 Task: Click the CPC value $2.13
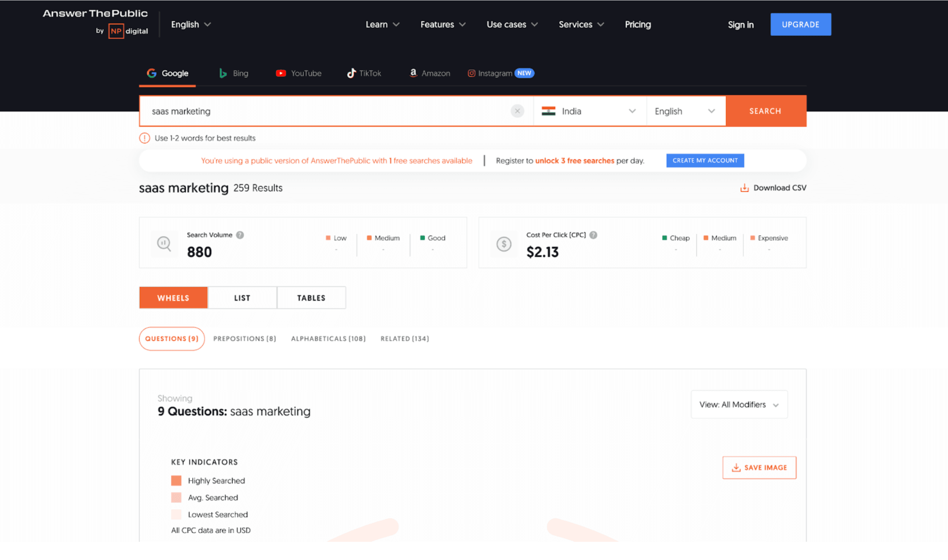point(542,252)
